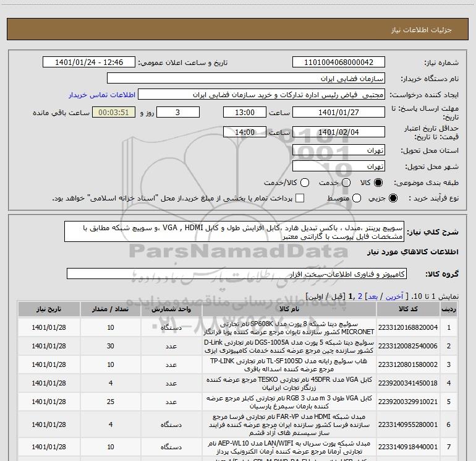Viewport: 476px width, 461px height.
Task: Click the RGB 3 m VGA cable name
Action: 289,402
